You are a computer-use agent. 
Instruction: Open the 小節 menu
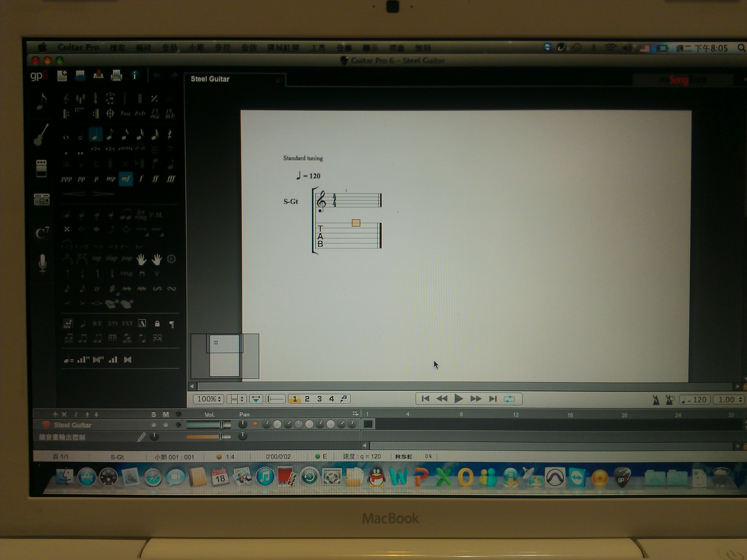196,48
